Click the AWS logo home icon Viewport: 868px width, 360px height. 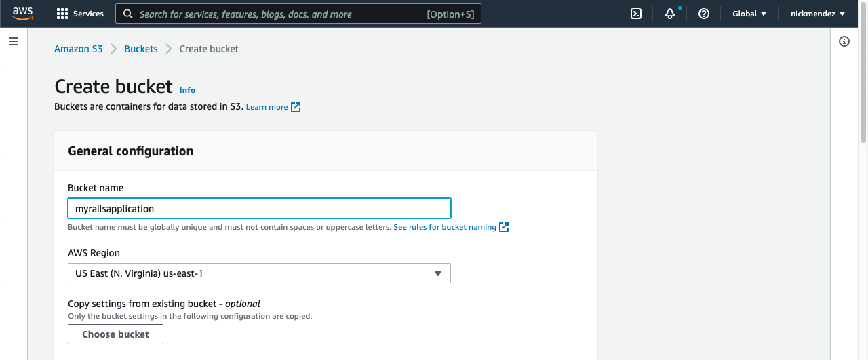click(22, 14)
